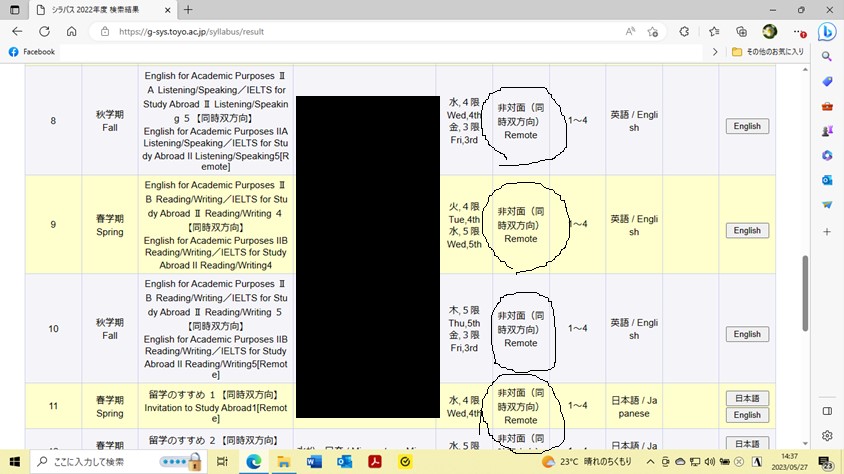Open 日本語 syllabus for row 11

(747, 398)
